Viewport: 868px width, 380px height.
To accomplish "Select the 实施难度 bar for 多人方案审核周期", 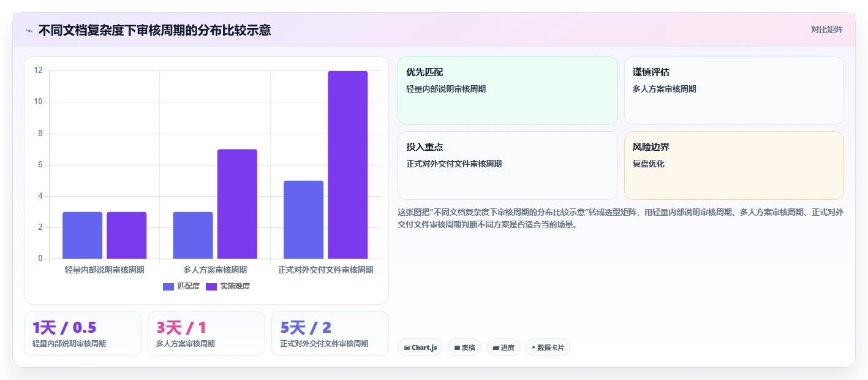I will [237, 204].
